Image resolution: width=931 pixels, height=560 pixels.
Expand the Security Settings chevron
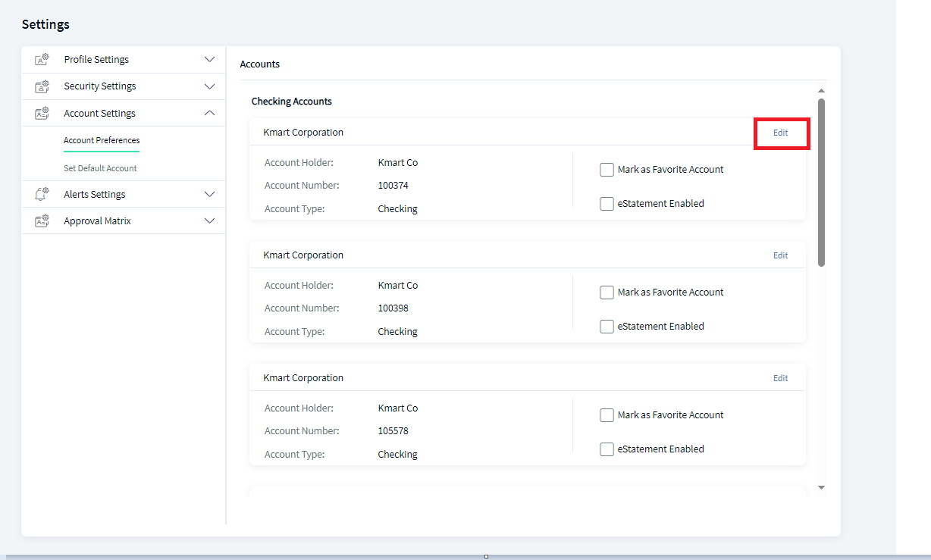210,86
